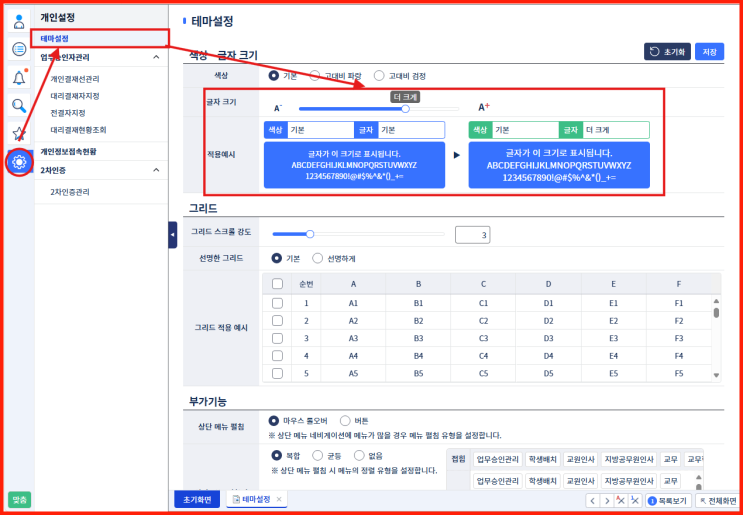743x515 pixels.
Task: Click the sample grid scroll up arrow
Action: pyautogui.click(x=716, y=301)
